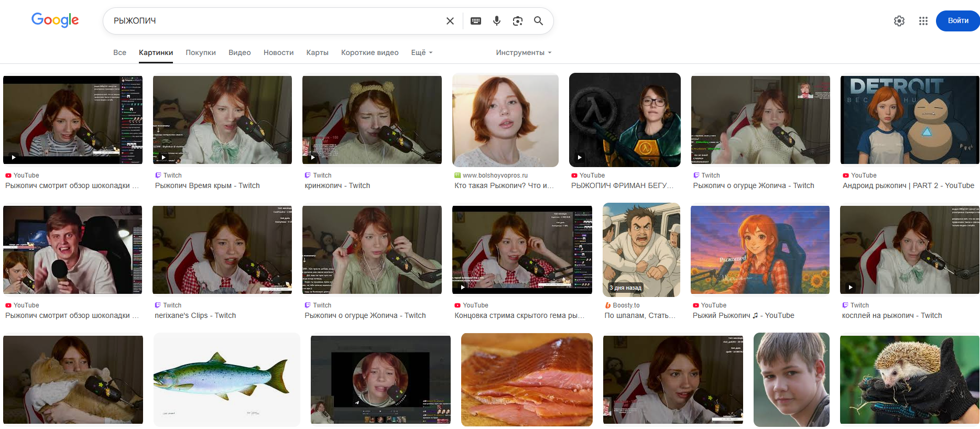Click the Twitch favicon above 'кринжопич'
Viewport: 980px width, 429px height.
308,175
